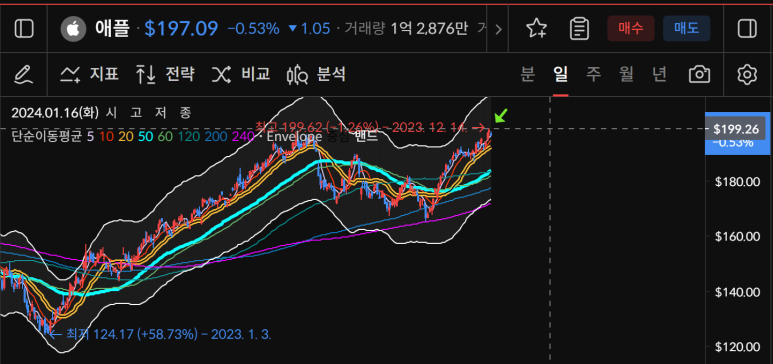Switch to 월 monthly chart tab
Screen dimensions: 773x364
point(626,74)
